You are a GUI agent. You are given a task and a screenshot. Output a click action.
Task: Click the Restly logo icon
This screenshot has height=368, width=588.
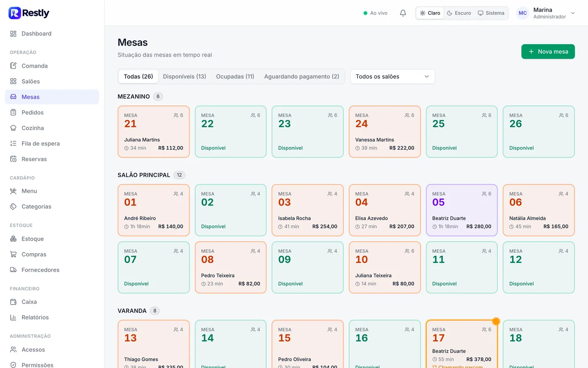[x=15, y=13]
